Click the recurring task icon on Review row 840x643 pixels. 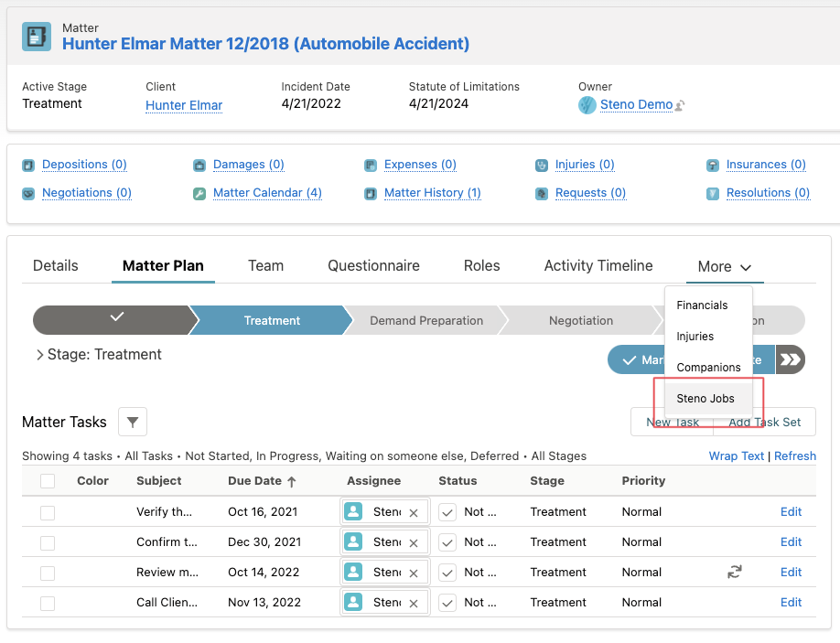coord(735,572)
